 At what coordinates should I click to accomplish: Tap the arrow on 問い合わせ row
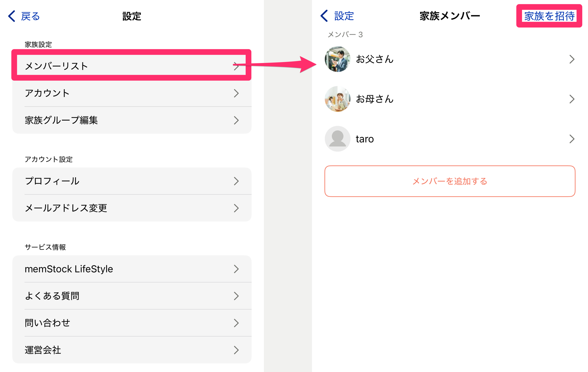pyautogui.click(x=236, y=323)
